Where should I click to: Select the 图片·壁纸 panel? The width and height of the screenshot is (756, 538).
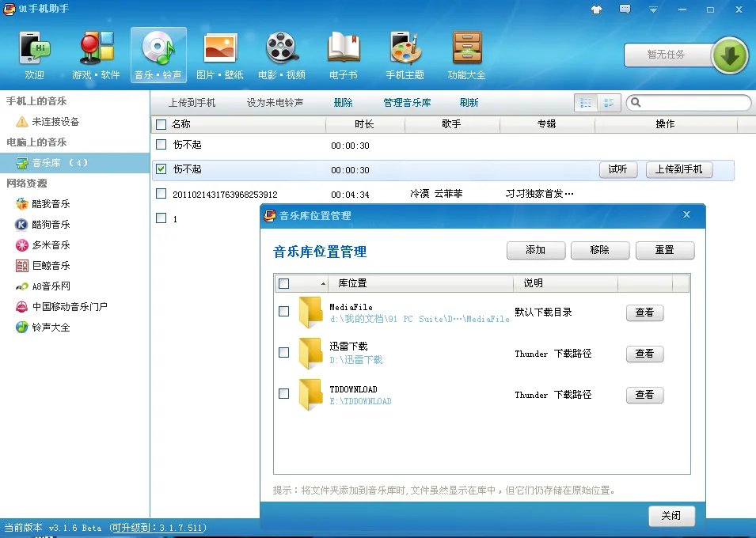219,54
